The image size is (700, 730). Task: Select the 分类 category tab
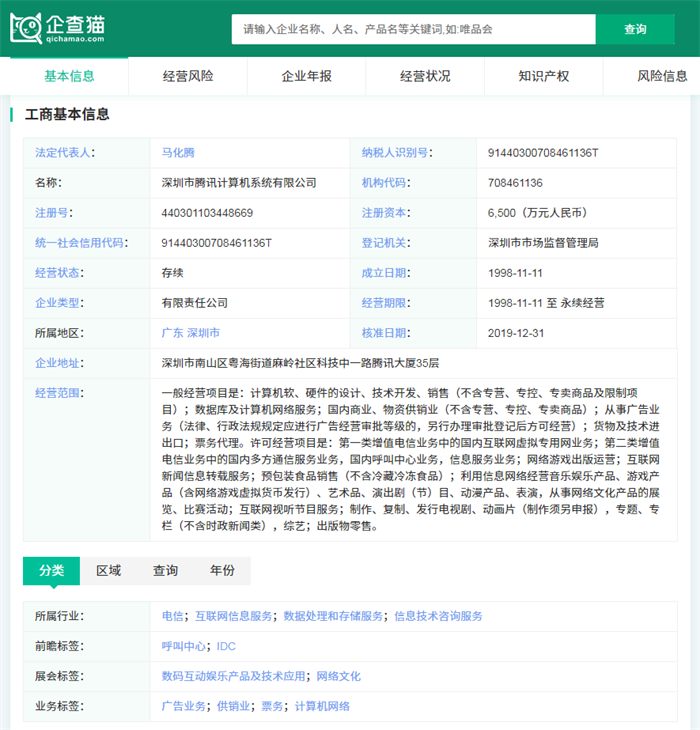pos(51,570)
